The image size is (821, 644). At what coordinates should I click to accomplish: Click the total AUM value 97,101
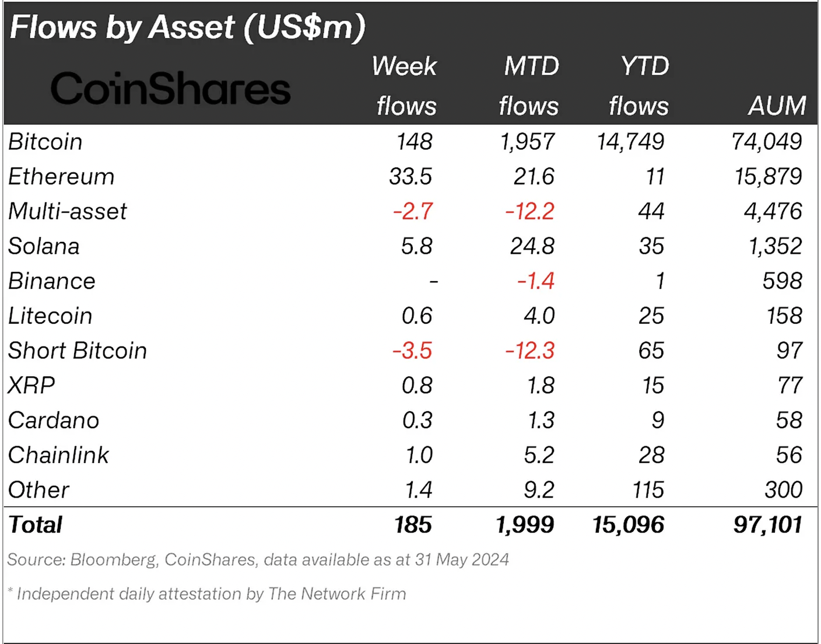(768, 525)
